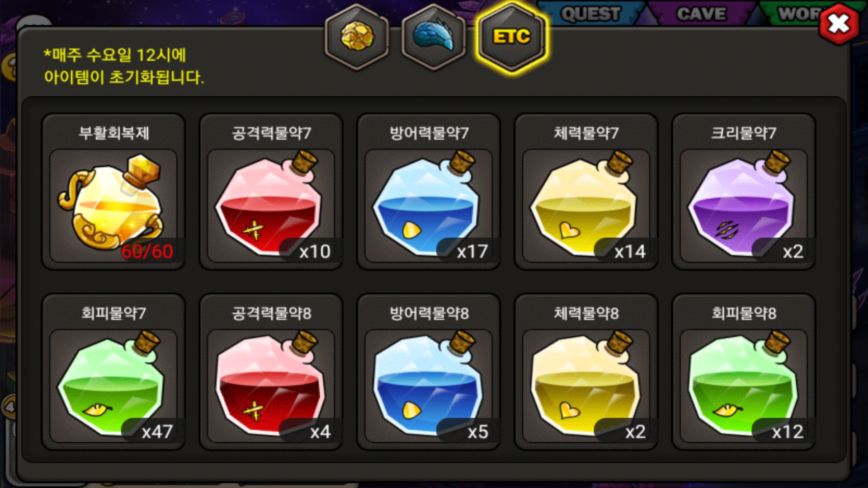Click the x47 quantity on 회피물약7
This screenshot has height=488, width=868.
(157, 432)
